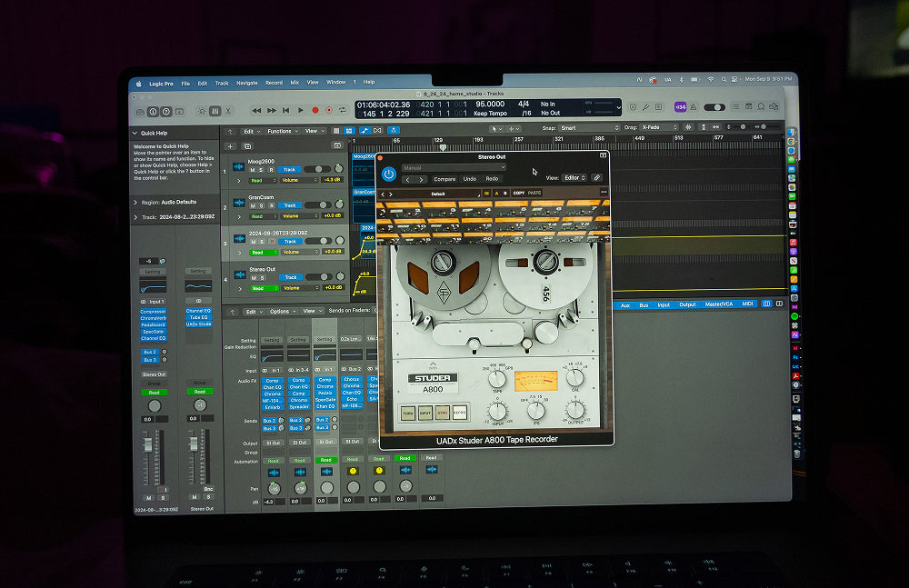This screenshot has width=909, height=588.
Task: Open tracks area Functions menu
Action: 283,131
